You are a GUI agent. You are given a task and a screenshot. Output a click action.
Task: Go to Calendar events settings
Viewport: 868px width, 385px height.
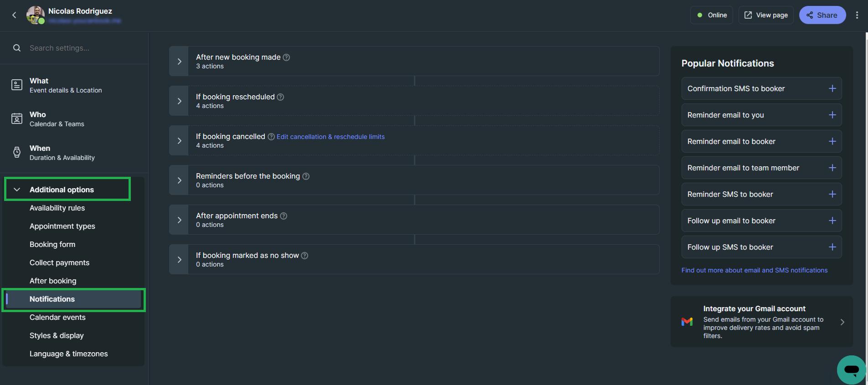point(57,317)
